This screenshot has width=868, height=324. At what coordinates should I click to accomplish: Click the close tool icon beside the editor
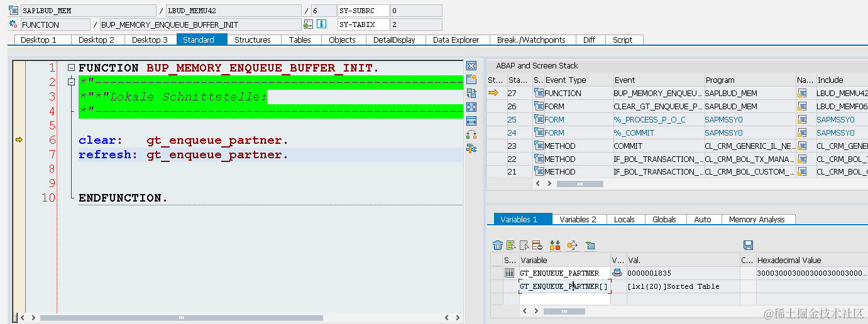point(471,66)
